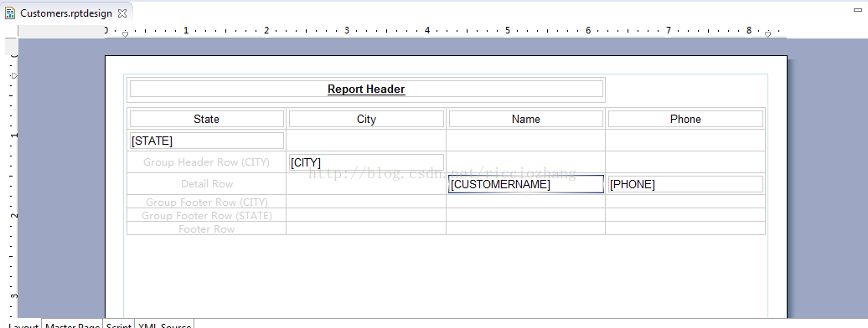Close the Customers.rptdesign tab

pyautogui.click(x=123, y=13)
